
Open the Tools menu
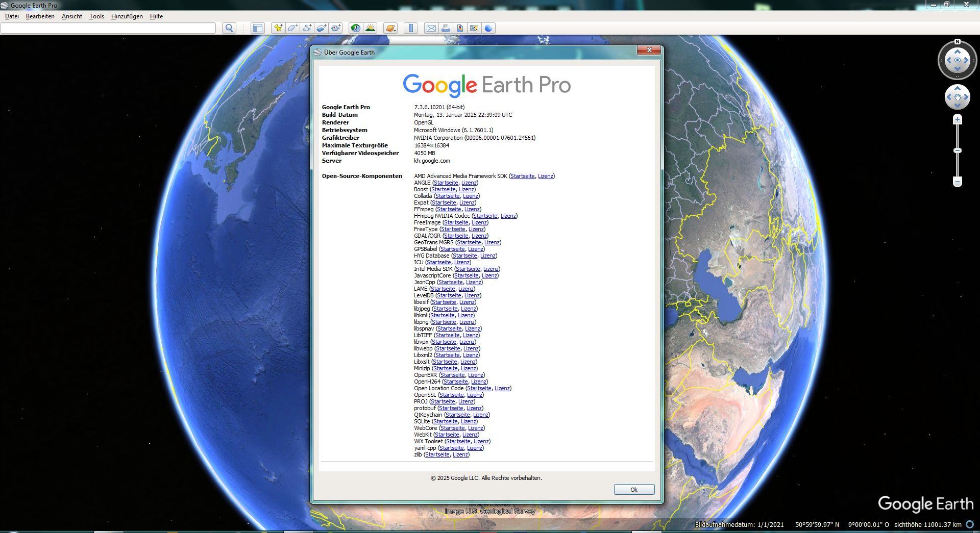96,16
